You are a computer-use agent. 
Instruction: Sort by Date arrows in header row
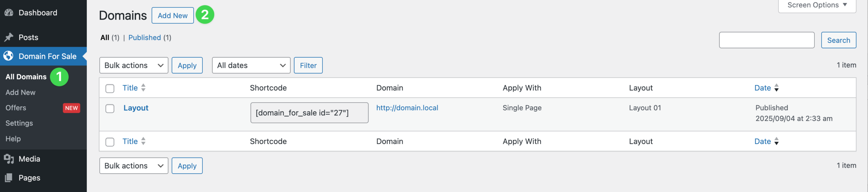click(776, 88)
